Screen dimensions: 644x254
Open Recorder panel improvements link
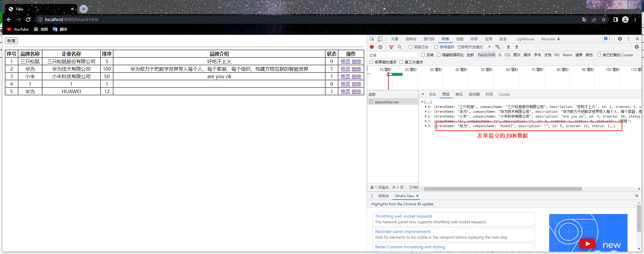tap(403, 231)
